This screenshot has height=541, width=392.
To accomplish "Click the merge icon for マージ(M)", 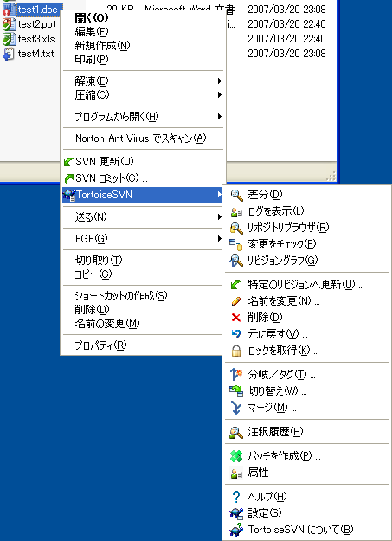I will [x=236, y=408].
